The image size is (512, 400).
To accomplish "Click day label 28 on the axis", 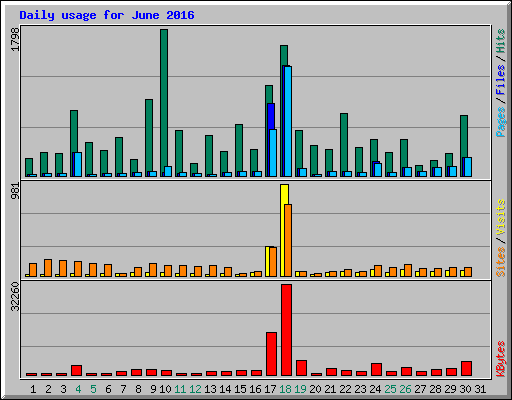I will point(435,389).
